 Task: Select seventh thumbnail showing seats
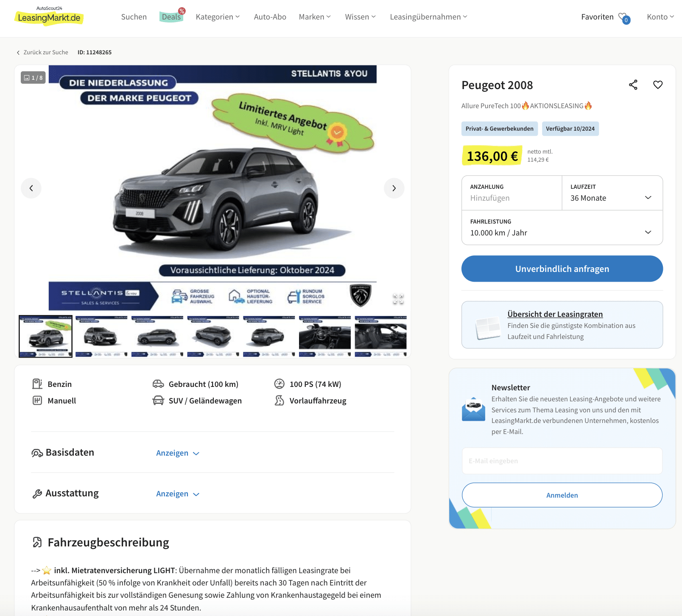click(x=380, y=336)
